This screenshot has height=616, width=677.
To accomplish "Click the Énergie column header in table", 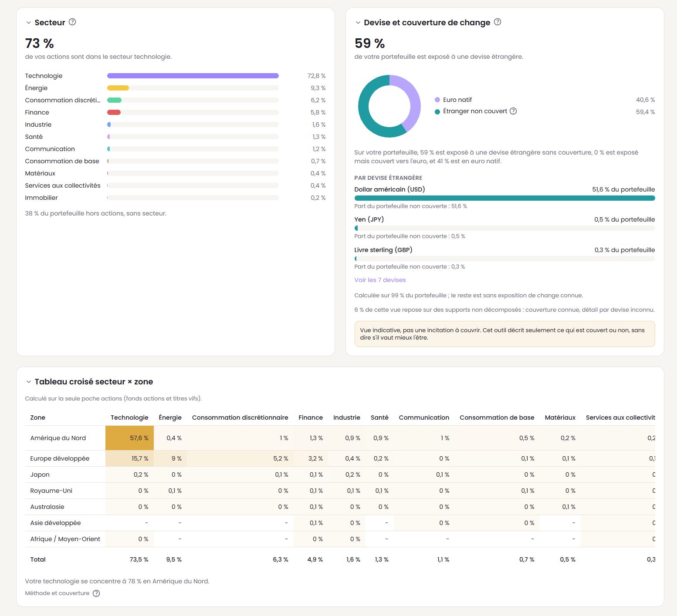I will (x=170, y=417).
